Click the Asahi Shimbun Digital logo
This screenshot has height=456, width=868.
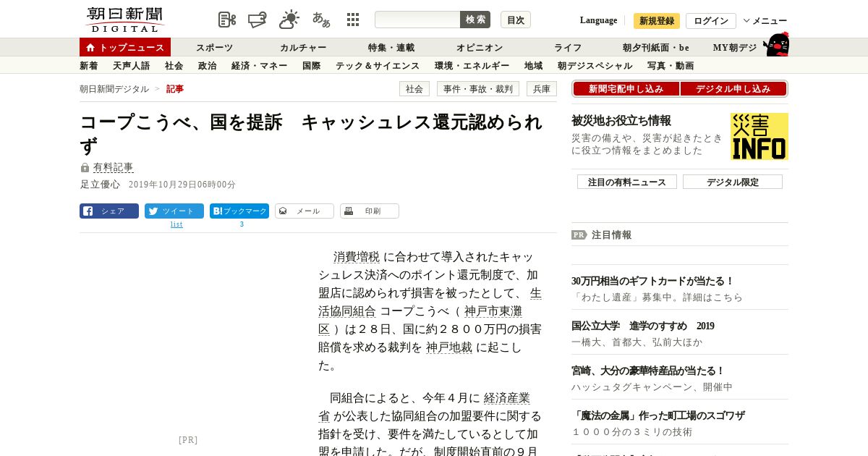pos(124,20)
